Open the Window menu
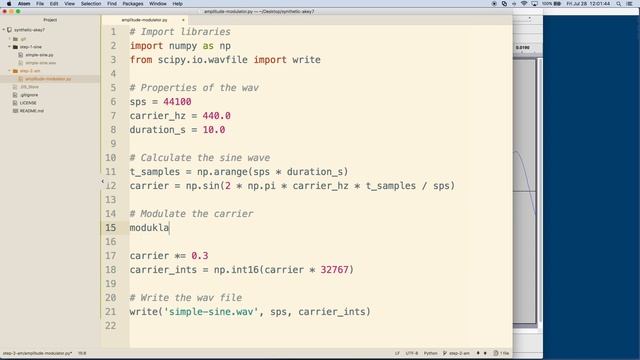640x360 pixels. (x=158, y=4)
